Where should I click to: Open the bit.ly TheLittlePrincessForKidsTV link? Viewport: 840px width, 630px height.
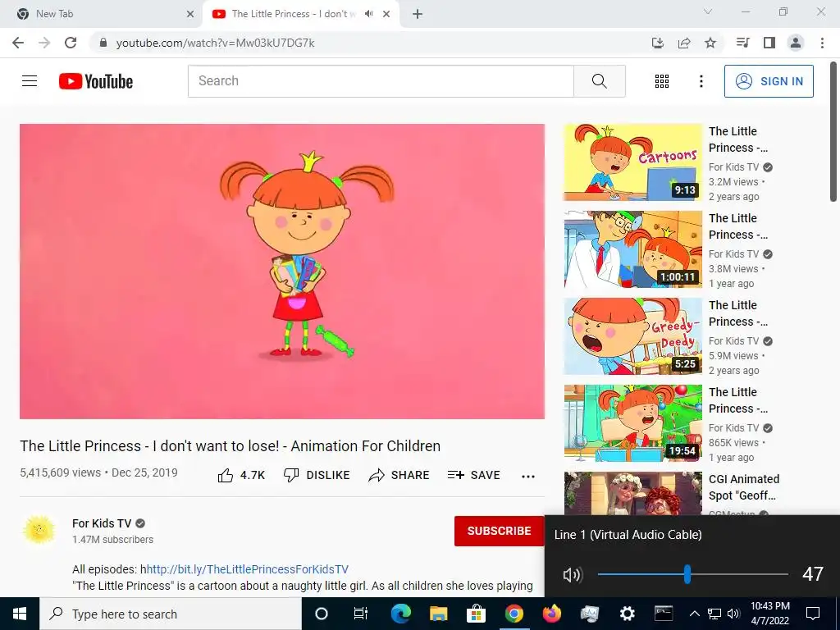coord(248,569)
